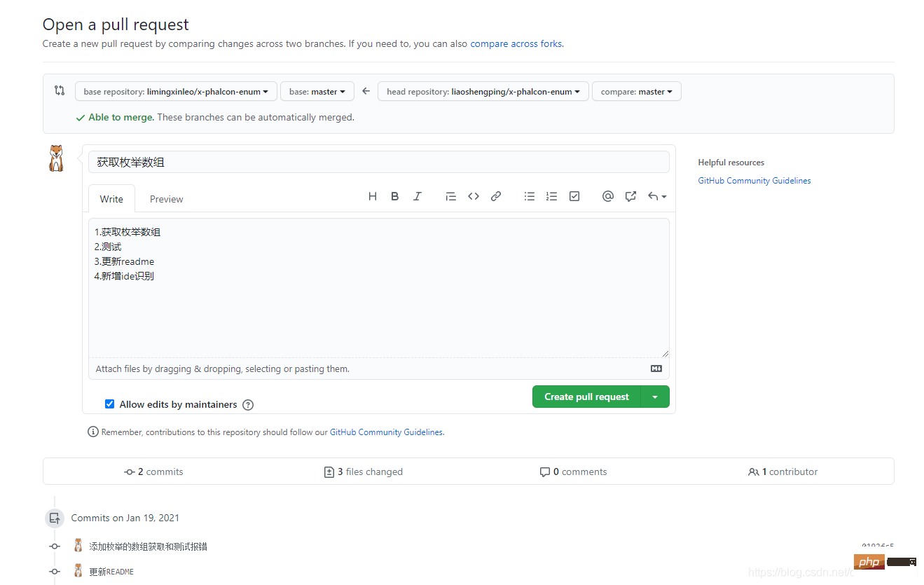Expand the Create pull request options arrow
Screen dimensions: 924x585
[x=655, y=397]
